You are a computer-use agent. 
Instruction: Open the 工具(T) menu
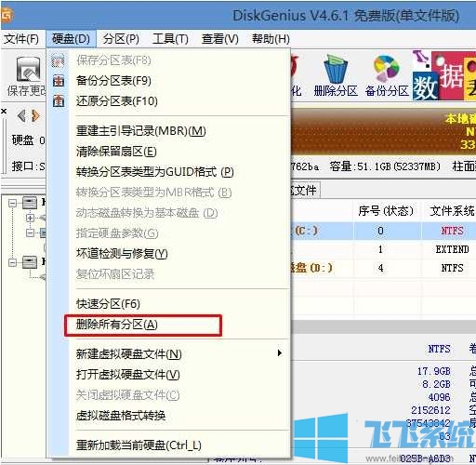pos(170,39)
